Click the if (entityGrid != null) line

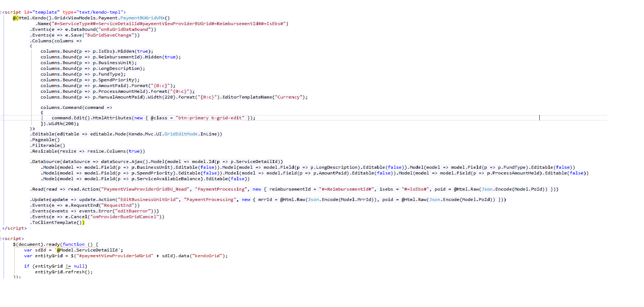pyautogui.click(x=56, y=266)
